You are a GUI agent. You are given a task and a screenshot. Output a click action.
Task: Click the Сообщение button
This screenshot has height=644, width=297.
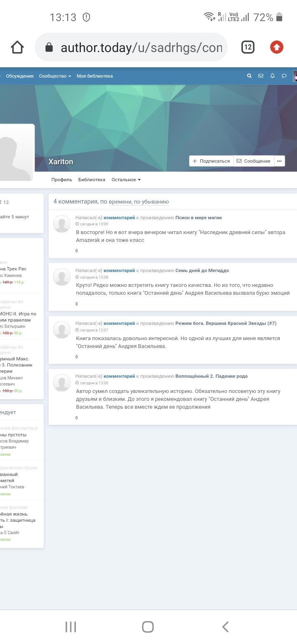(x=253, y=161)
